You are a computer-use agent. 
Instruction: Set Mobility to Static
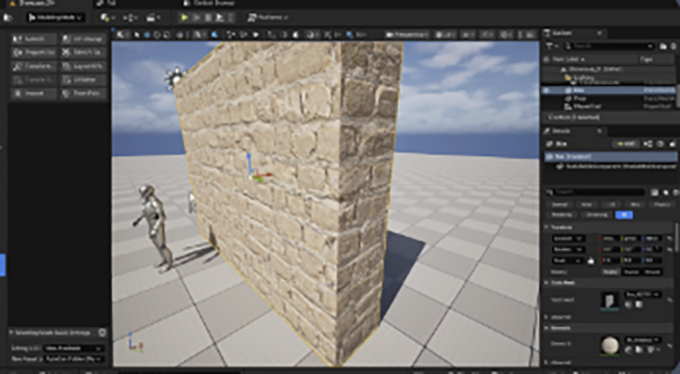pos(610,272)
